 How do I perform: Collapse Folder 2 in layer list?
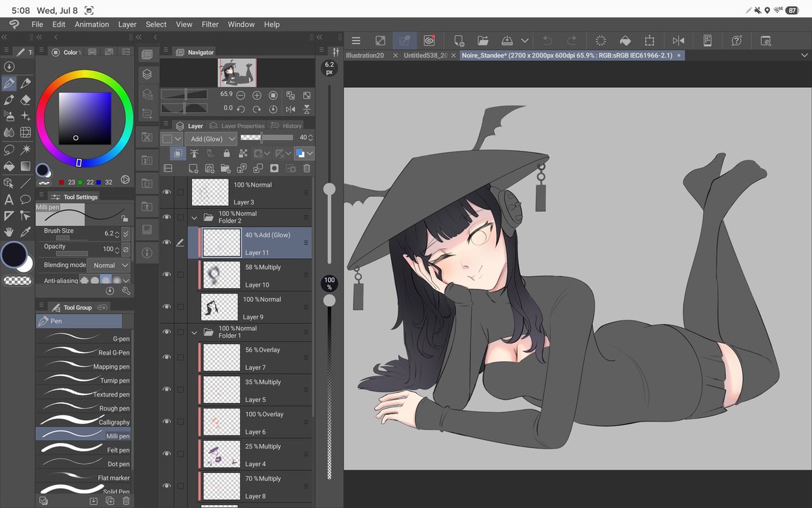coord(195,218)
